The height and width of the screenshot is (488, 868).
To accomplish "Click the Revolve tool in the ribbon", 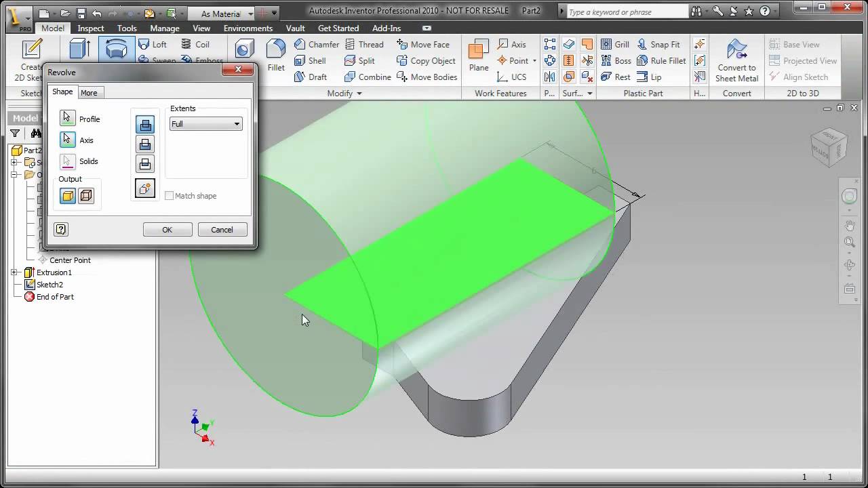I will (x=117, y=49).
